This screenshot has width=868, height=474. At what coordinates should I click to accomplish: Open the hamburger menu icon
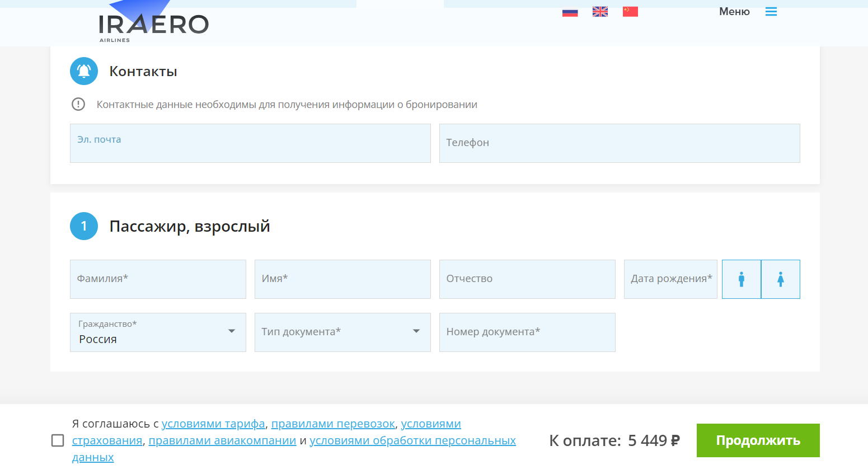771,11
